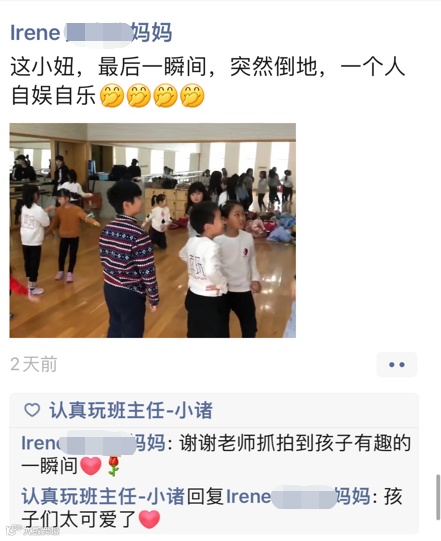This screenshot has width=441, height=541.
Task: Click the watermark logo at bottom-left corner
Action: click(x=31, y=530)
